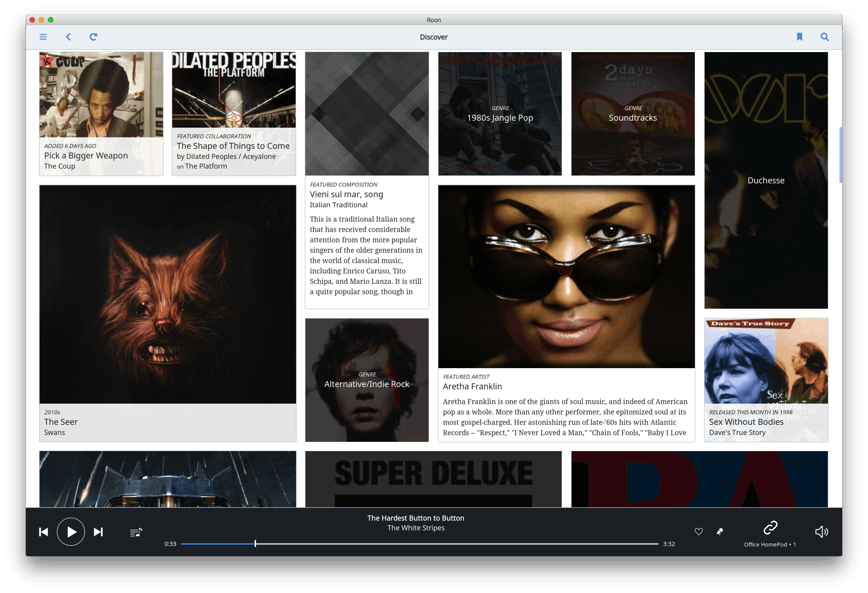Open the lyrics microphone icon
The image size is (868, 593).
tap(720, 531)
